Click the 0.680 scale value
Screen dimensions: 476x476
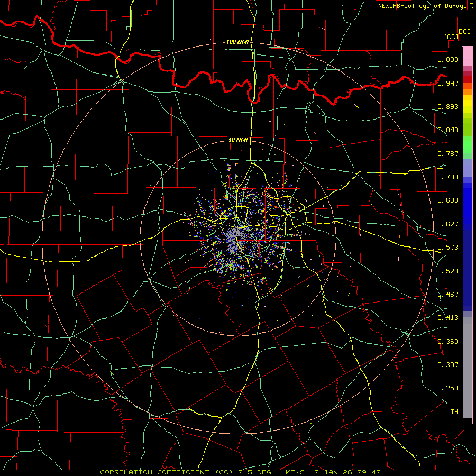click(x=448, y=200)
